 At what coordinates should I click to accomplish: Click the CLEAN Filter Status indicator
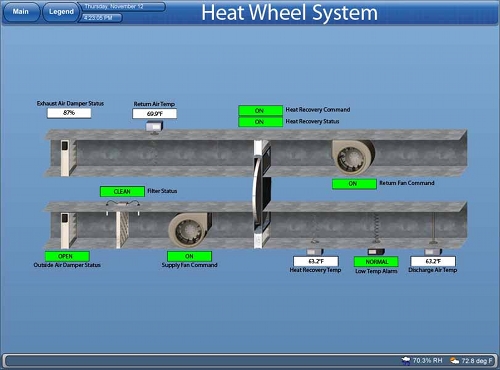click(x=122, y=191)
